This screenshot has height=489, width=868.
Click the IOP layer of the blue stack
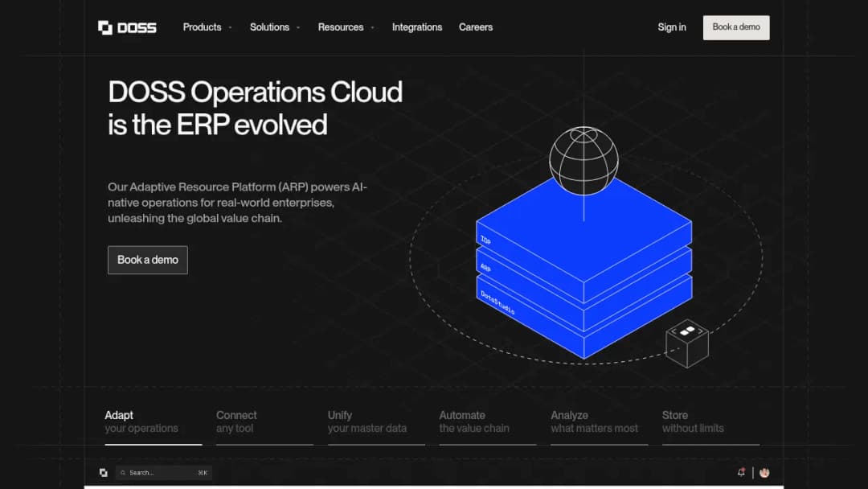[584, 238]
